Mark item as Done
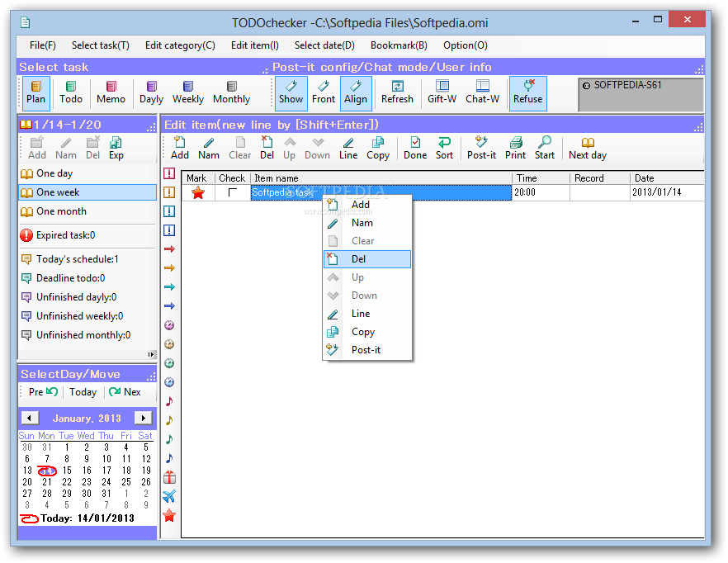Screen dimensions: 728x563 point(415,149)
